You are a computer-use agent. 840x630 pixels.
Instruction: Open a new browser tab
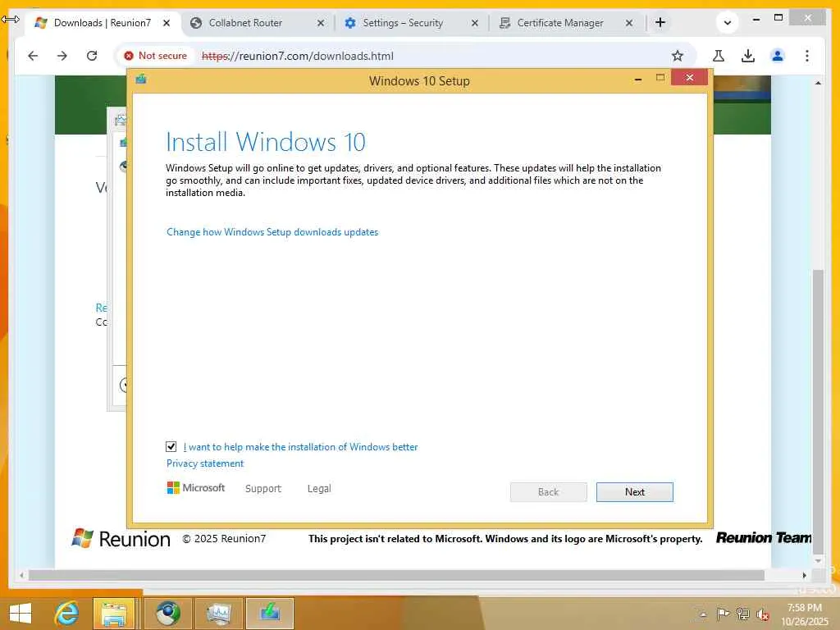[x=660, y=22]
